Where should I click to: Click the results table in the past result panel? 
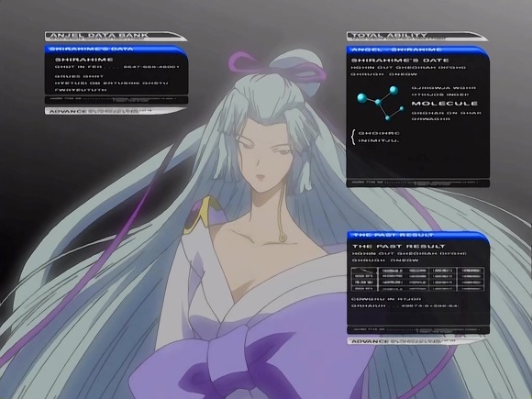[x=417, y=279]
